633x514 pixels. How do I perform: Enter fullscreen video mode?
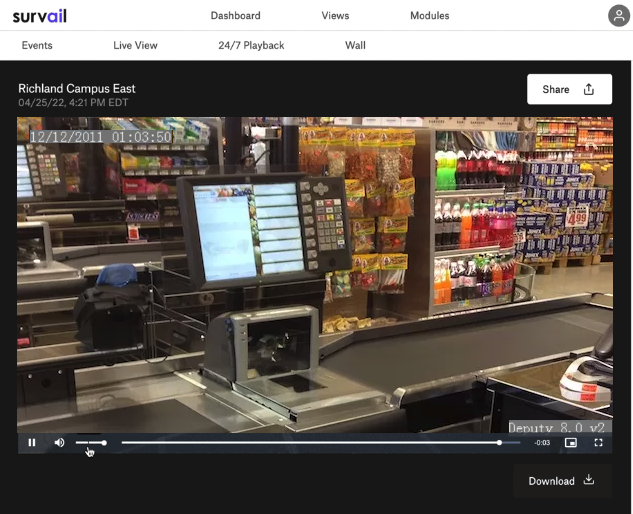[599, 442]
